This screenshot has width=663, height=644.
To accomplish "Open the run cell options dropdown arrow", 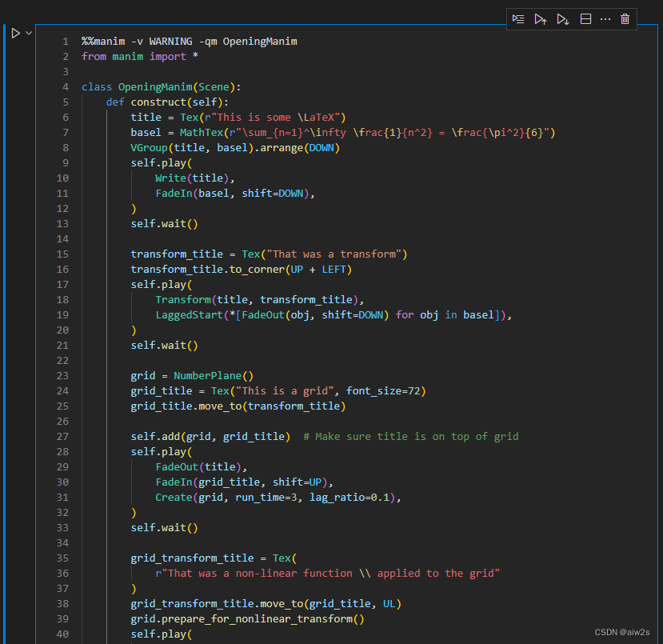I will point(29,33).
